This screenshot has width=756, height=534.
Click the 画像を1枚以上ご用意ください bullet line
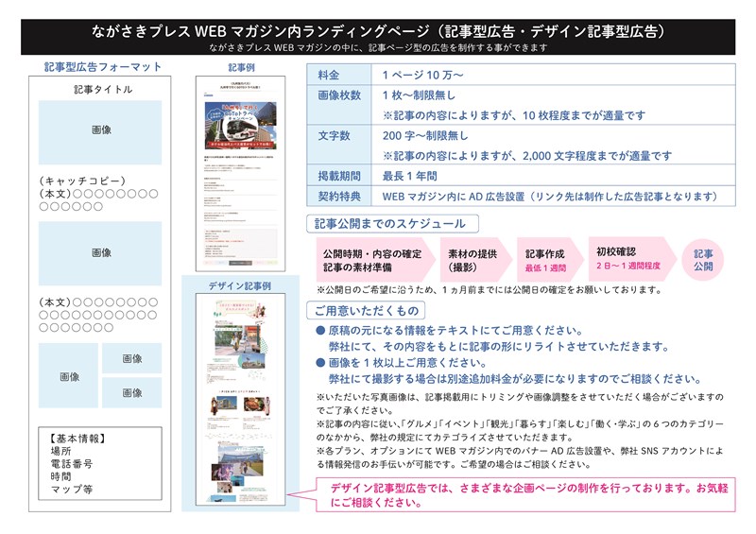coord(401,363)
